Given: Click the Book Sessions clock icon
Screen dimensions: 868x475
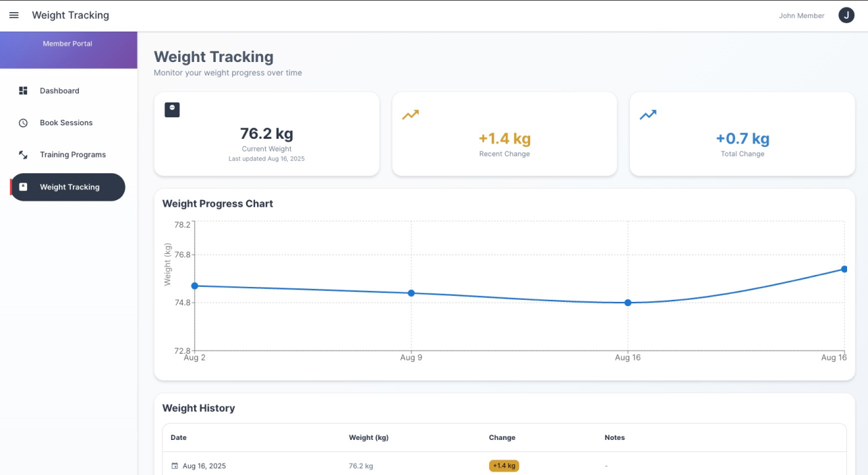Looking at the screenshot, I should (23, 123).
